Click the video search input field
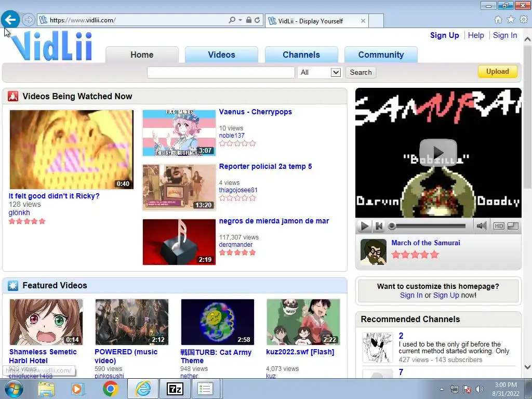This screenshot has height=399, width=532. (x=221, y=72)
